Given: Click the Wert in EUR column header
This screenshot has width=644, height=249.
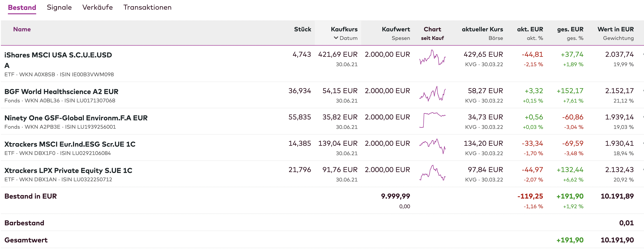Looking at the screenshot, I should point(615,30).
